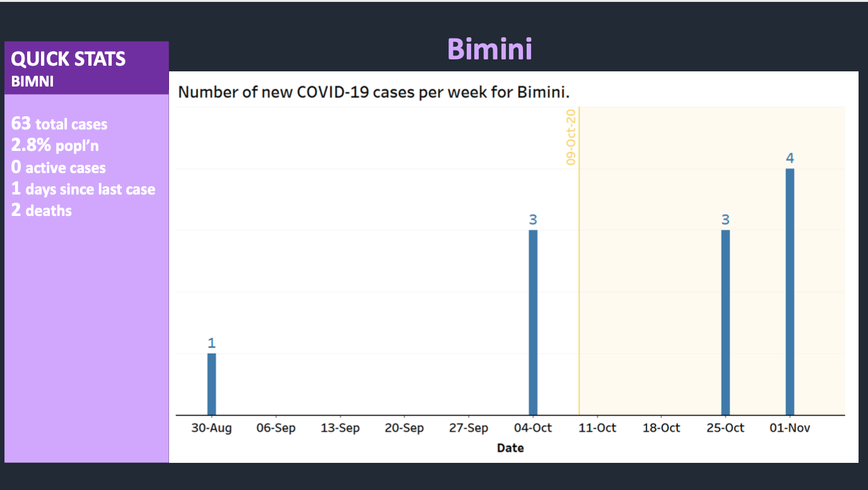The width and height of the screenshot is (868, 490).
Task: Select the 18-Oct date on the axis
Action: tap(661, 428)
